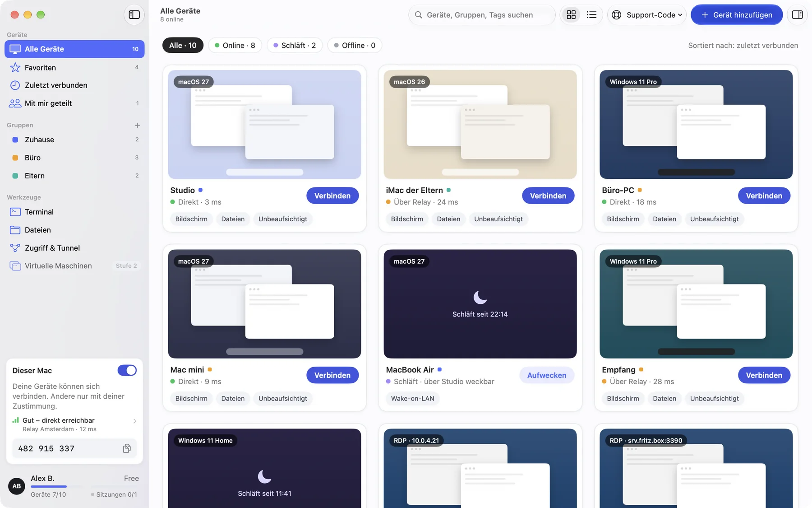Filter by Online · 8 devices

coord(235,45)
